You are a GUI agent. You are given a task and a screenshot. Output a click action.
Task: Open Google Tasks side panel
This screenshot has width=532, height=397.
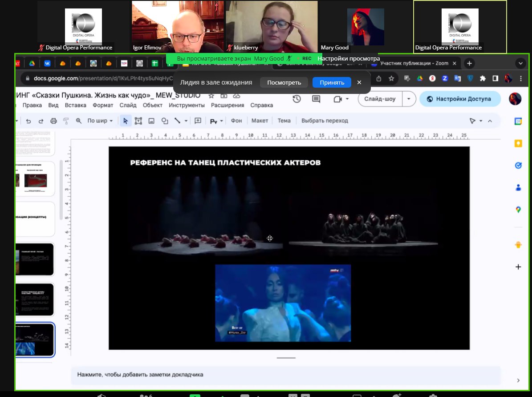coord(518,165)
